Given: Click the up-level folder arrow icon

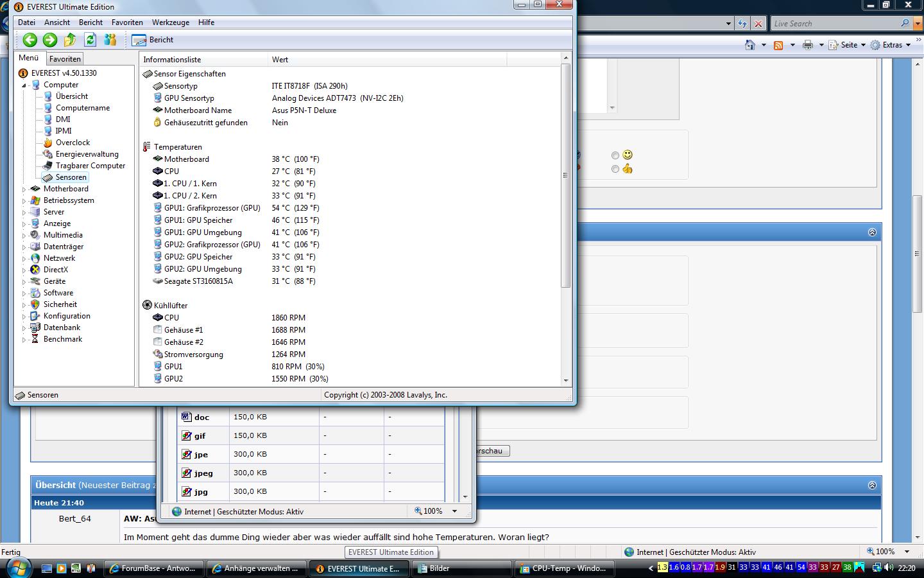Looking at the screenshot, I should point(70,40).
